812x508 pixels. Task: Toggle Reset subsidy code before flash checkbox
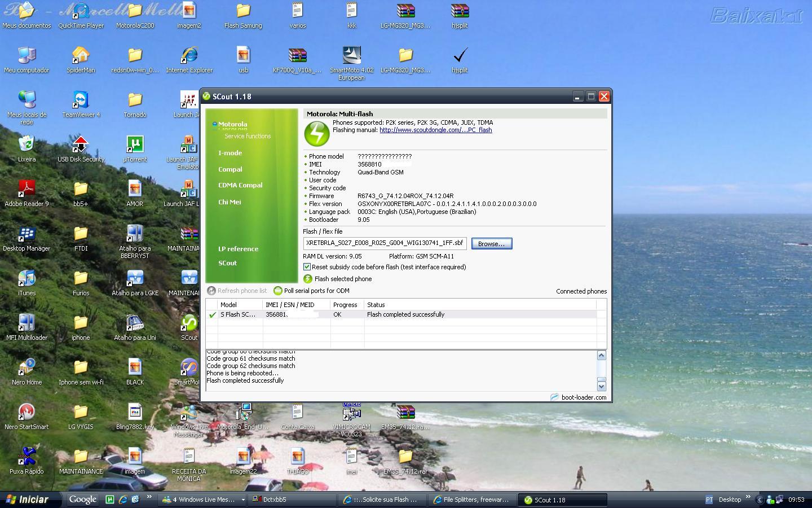point(307,267)
